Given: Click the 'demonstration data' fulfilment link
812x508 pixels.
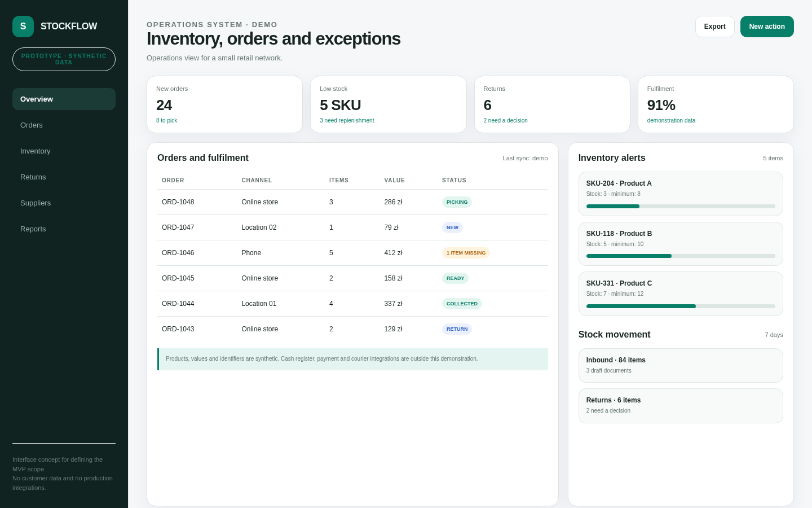Looking at the screenshot, I should pos(671,120).
